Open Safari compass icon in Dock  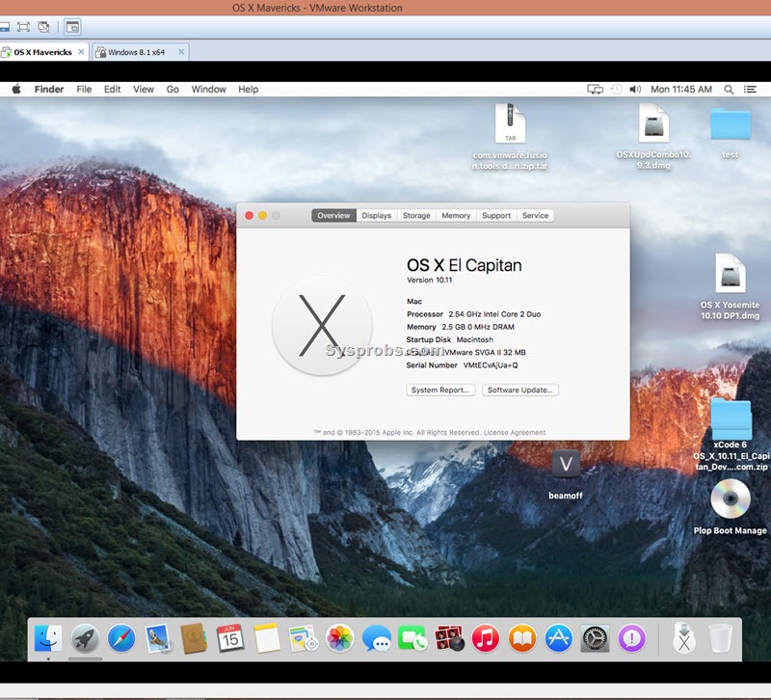pyautogui.click(x=121, y=638)
